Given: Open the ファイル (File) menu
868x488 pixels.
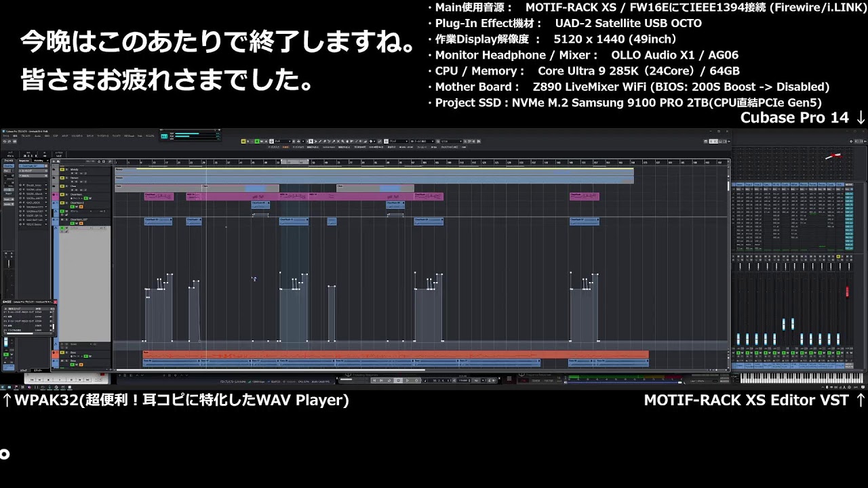Looking at the screenshot, I should click(x=6, y=136).
